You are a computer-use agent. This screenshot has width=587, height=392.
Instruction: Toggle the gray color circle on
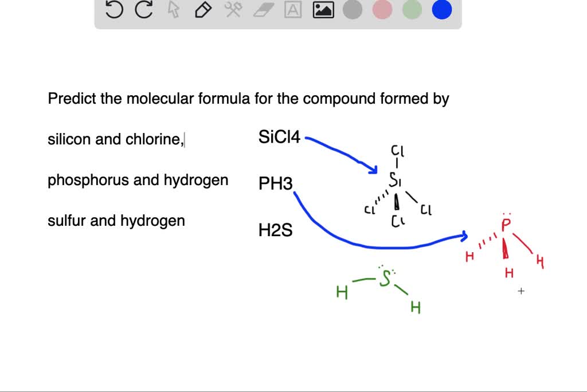point(353,9)
